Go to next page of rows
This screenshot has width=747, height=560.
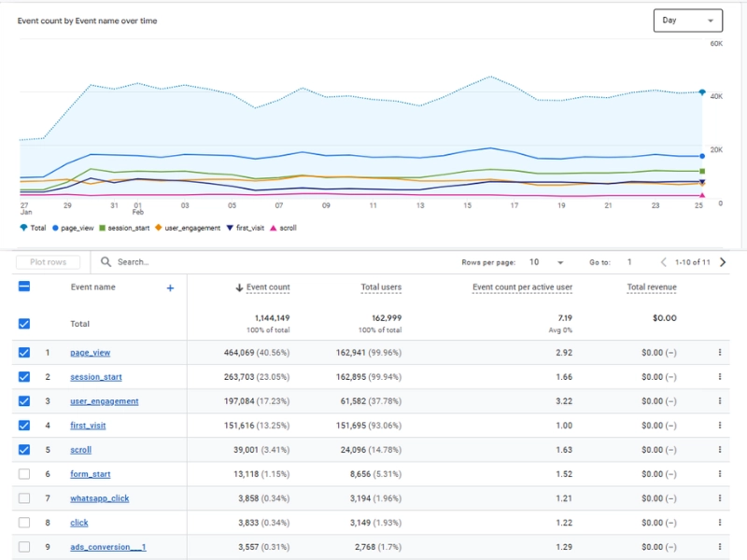[723, 262]
